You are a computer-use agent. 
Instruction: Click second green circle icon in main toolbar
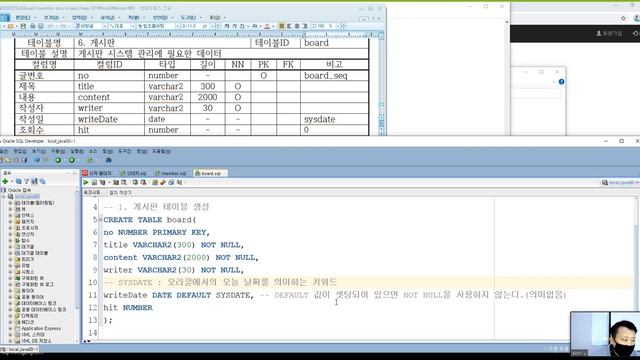[x=72, y=160]
